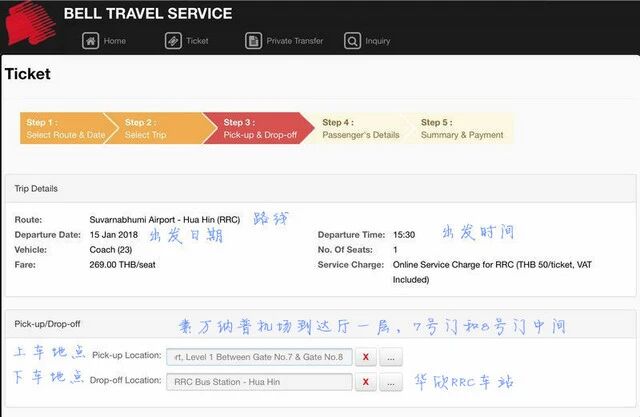Image resolution: width=640 pixels, height=417 pixels.
Task: Click the Online Service Charge for RRC text
Action: tap(492, 272)
